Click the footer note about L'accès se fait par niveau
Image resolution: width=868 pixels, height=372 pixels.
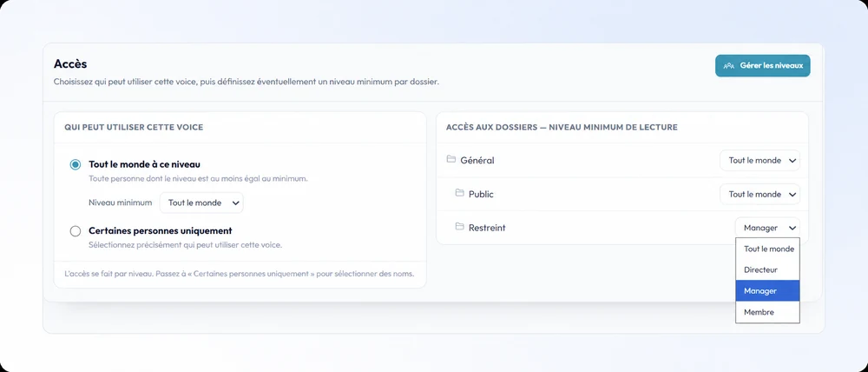[240, 274]
